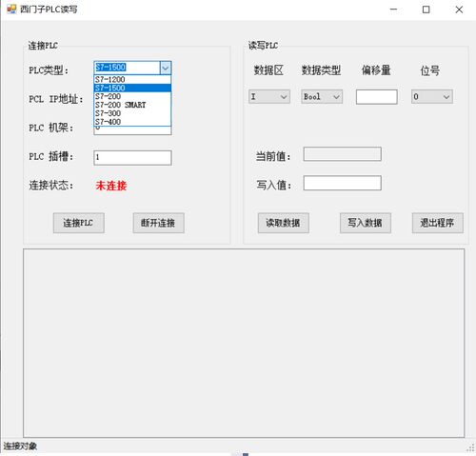Click the 退出程序 button
Screen dimensions: 476x456
pyautogui.click(x=437, y=223)
